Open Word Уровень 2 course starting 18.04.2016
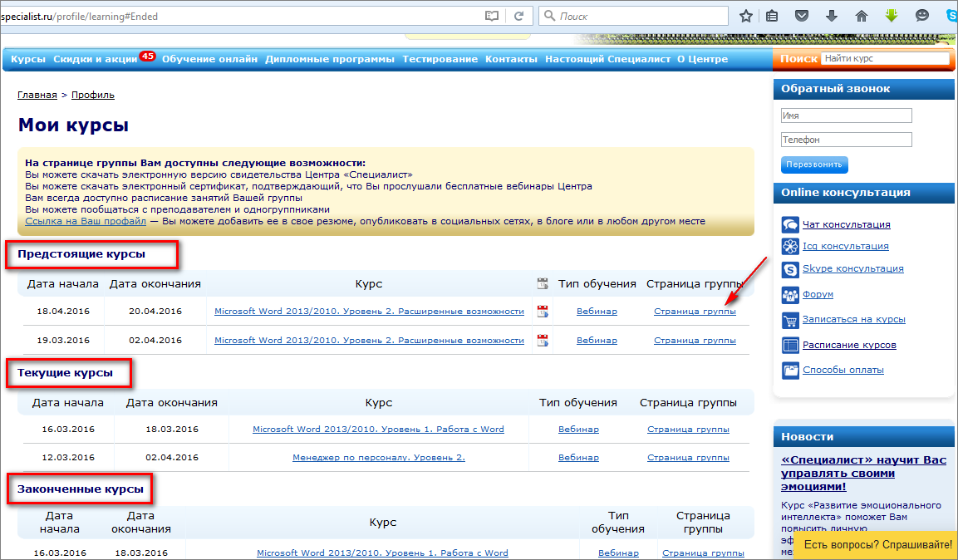 coord(369,311)
